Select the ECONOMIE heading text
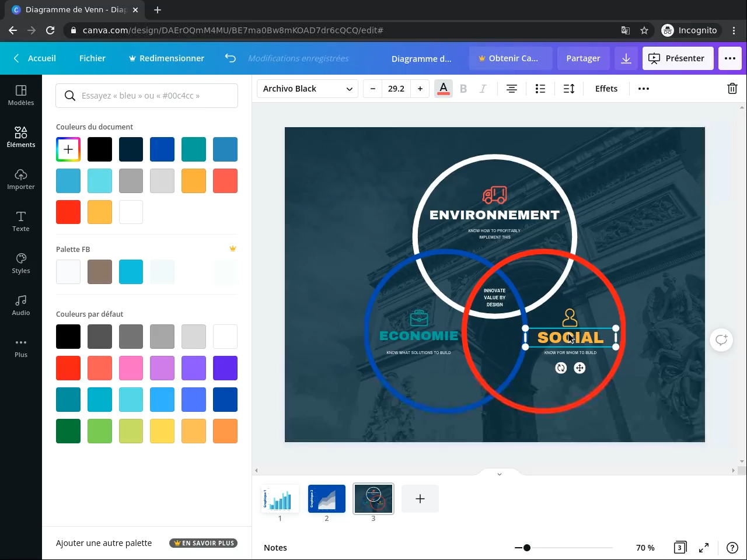 419,335
